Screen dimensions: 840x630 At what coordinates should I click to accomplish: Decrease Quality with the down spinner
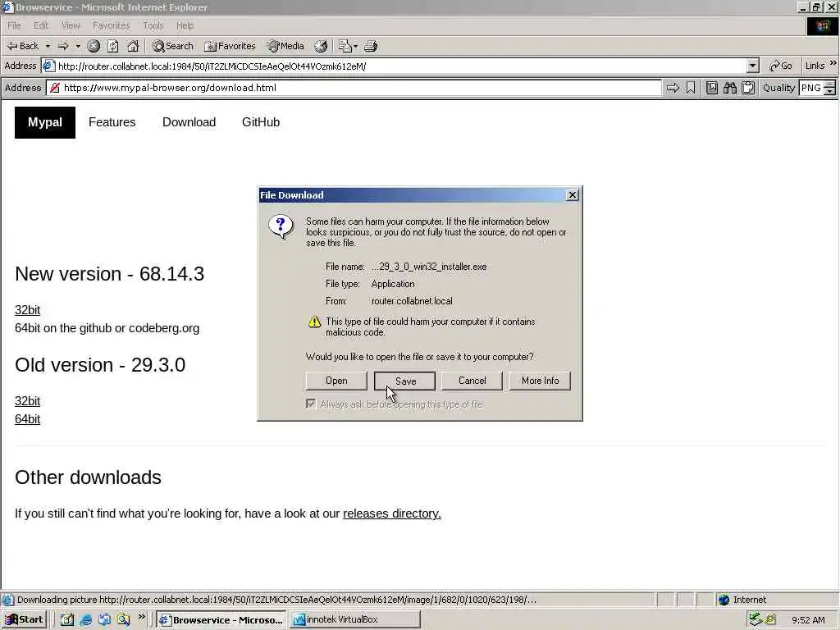830,92
